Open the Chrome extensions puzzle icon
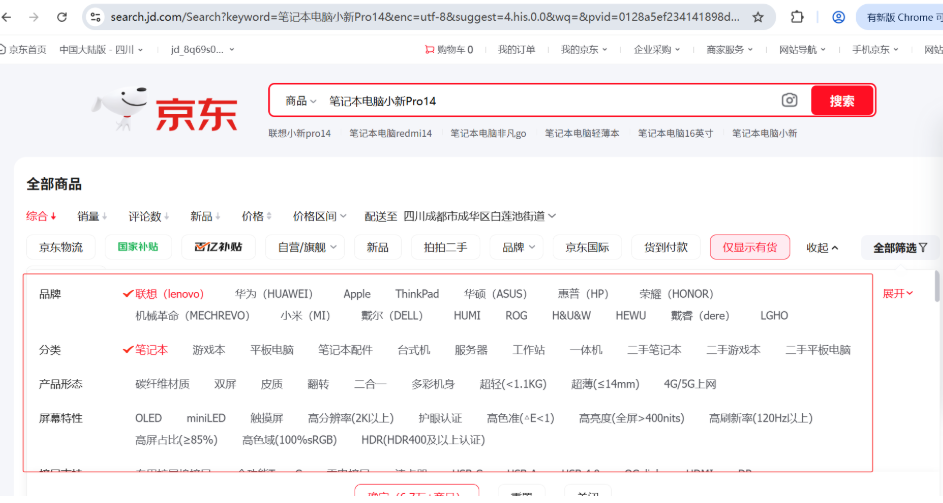Viewport: 943px width, 503px height. tap(797, 17)
